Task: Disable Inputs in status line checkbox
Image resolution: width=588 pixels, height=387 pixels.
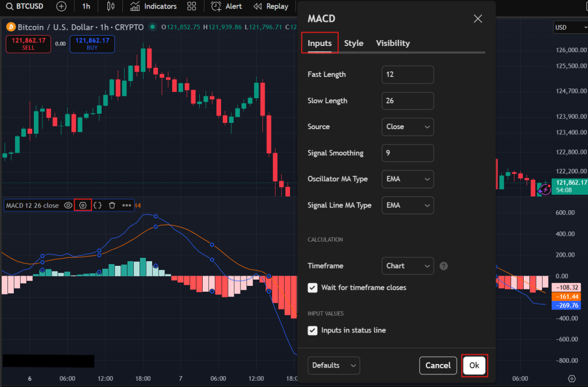Action: 312,330
